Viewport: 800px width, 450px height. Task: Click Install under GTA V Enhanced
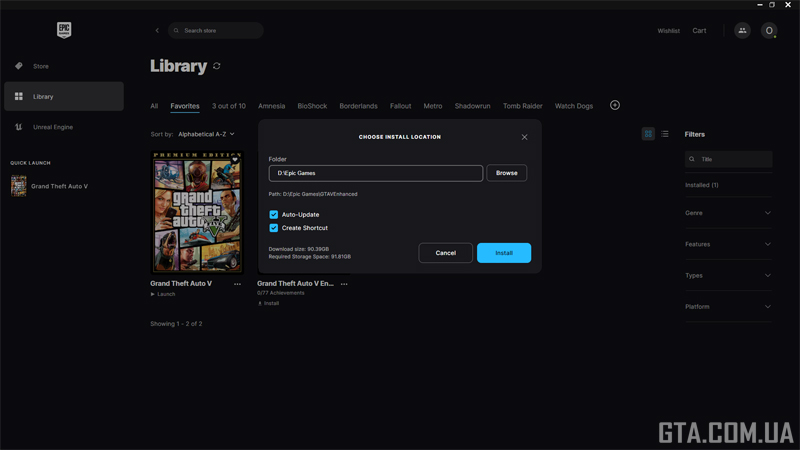click(x=268, y=304)
